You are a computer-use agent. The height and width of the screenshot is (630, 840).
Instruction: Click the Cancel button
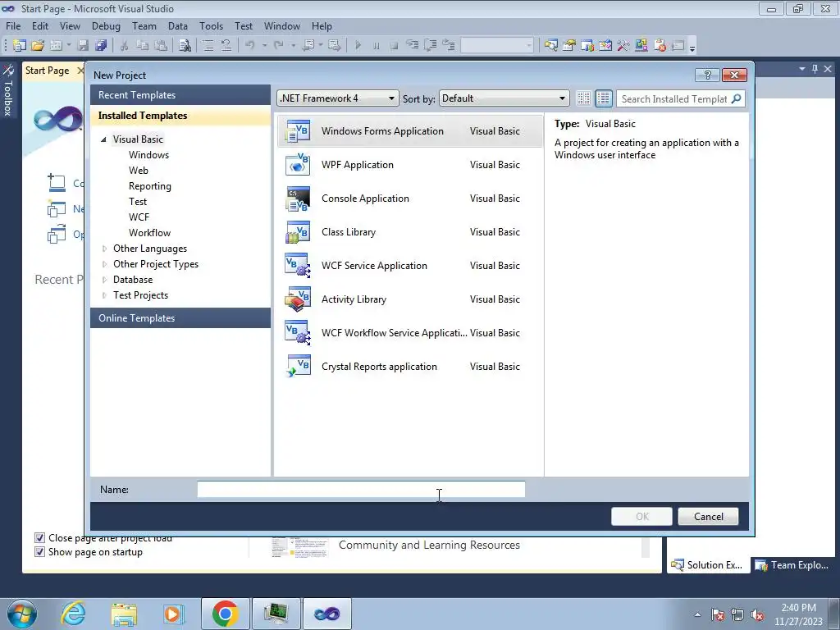pos(708,517)
